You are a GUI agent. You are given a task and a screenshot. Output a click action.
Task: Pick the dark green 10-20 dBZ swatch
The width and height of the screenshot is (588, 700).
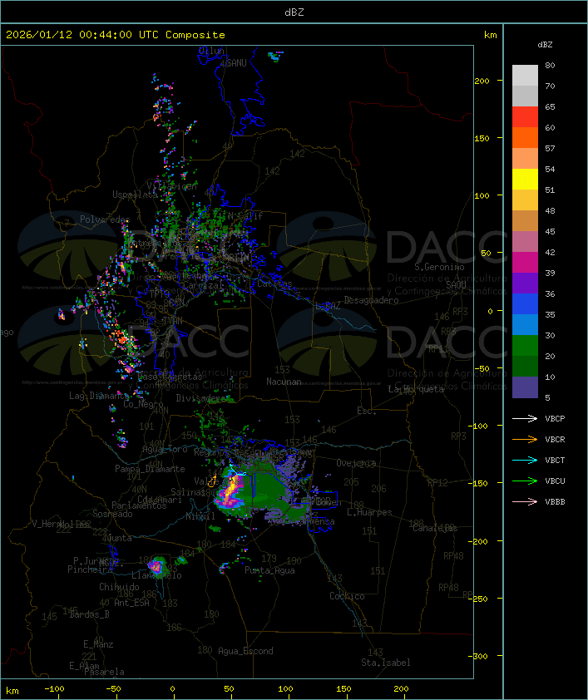[525, 366]
